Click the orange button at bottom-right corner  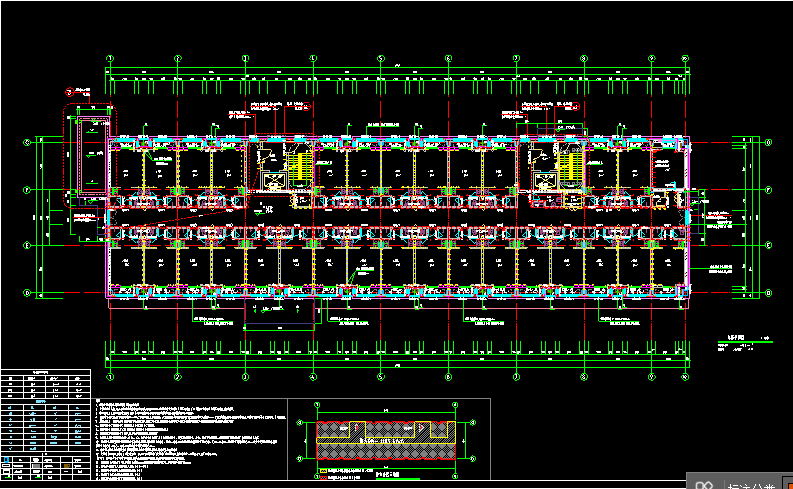coord(788,484)
